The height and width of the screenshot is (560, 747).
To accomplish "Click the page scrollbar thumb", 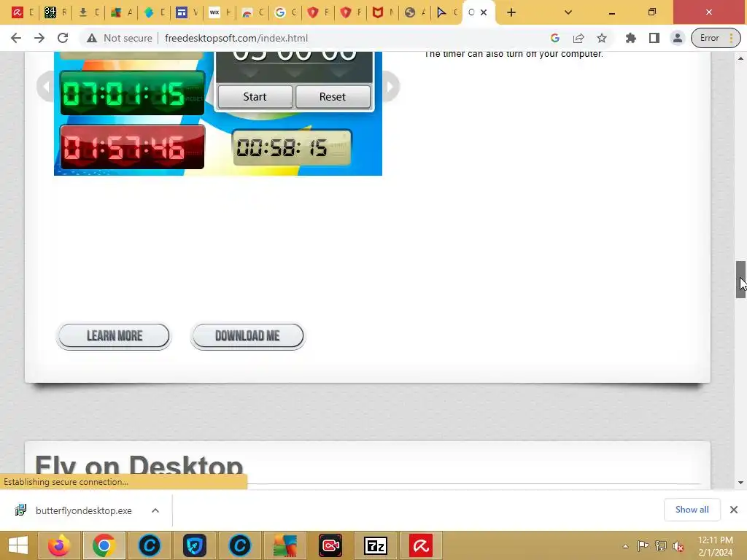I will 740,279.
